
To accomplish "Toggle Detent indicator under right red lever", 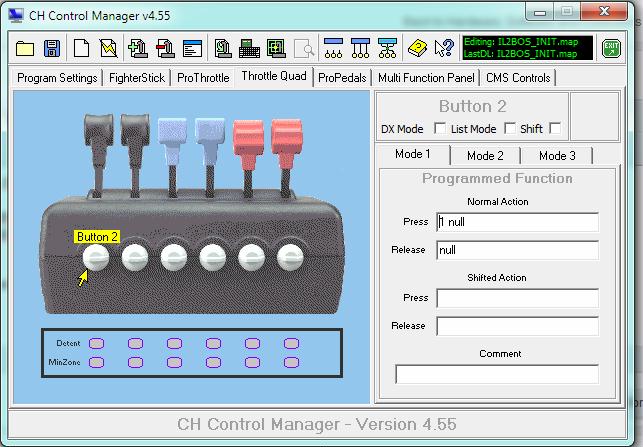I will (x=291, y=343).
